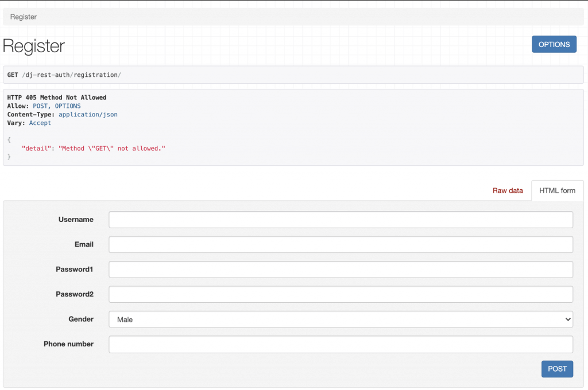Focus the Email input field
588x390 pixels.
pos(341,244)
